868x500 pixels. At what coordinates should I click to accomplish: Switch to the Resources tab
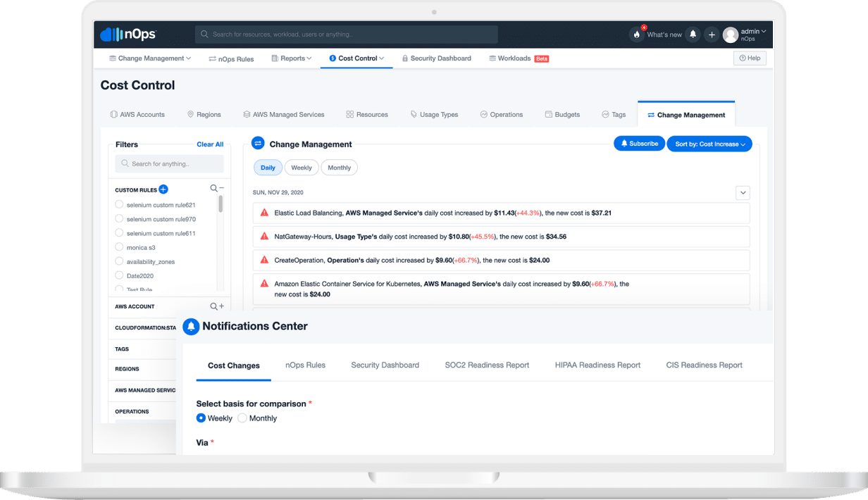(x=367, y=115)
